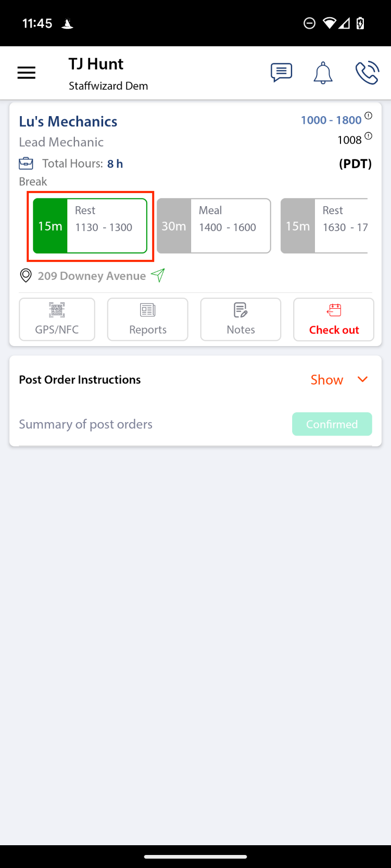Open the 209 Downey Avenue address
The width and height of the screenshot is (391, 868).
click(92, 276)
